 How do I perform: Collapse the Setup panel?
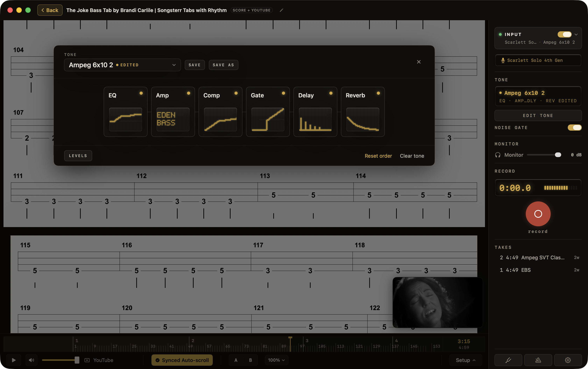466,360
